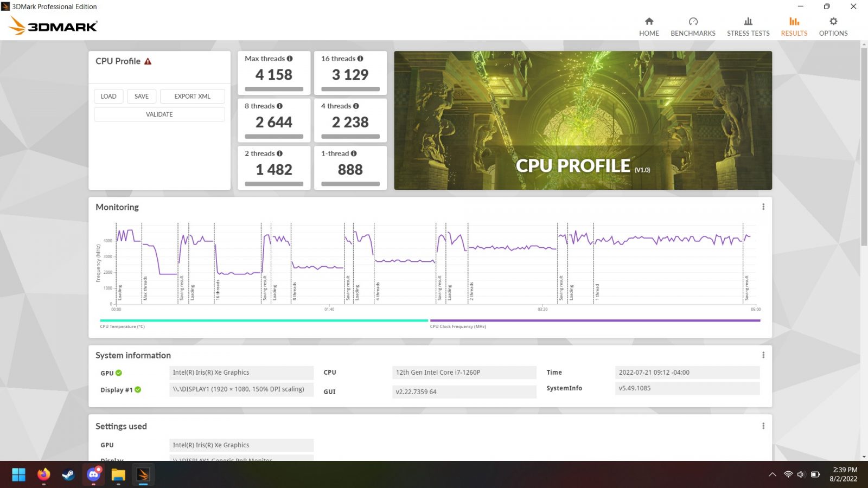Click the 8 threads score 2 644

[274, 123]
